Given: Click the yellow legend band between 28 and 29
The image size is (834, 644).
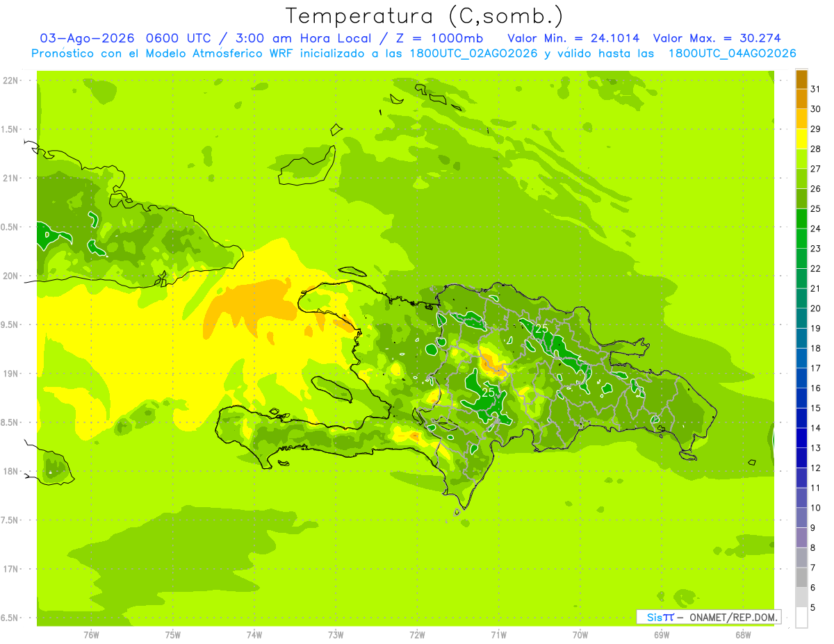Looking at the screenshot, I should pyautogui.click(x=801, y=139).
